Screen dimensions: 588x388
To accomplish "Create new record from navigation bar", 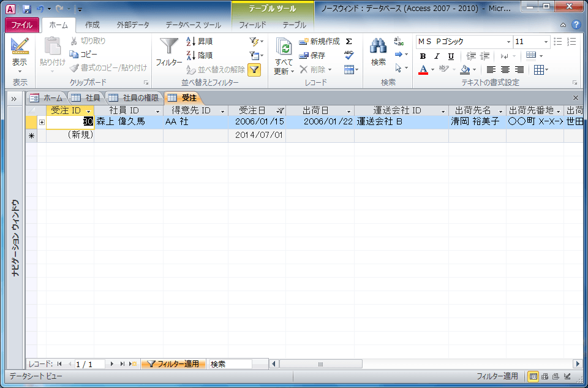I will (x=133, y=364).
